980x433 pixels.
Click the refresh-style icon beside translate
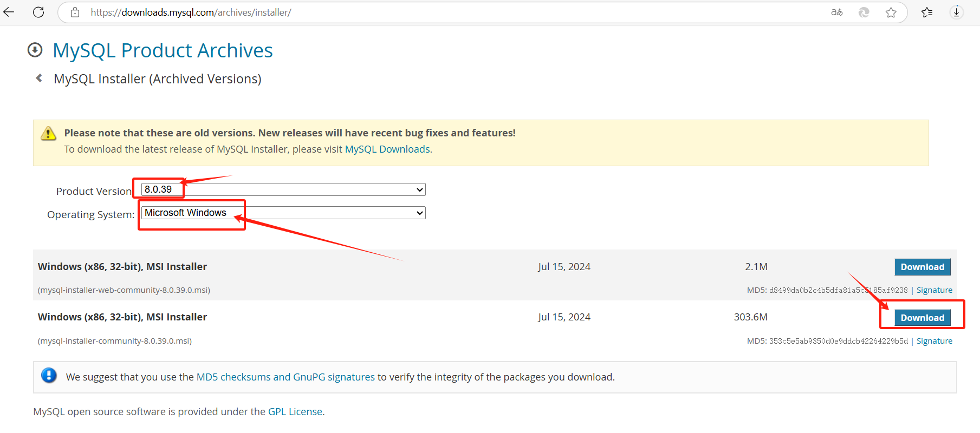pyautogui.click(x=864, y=12)
